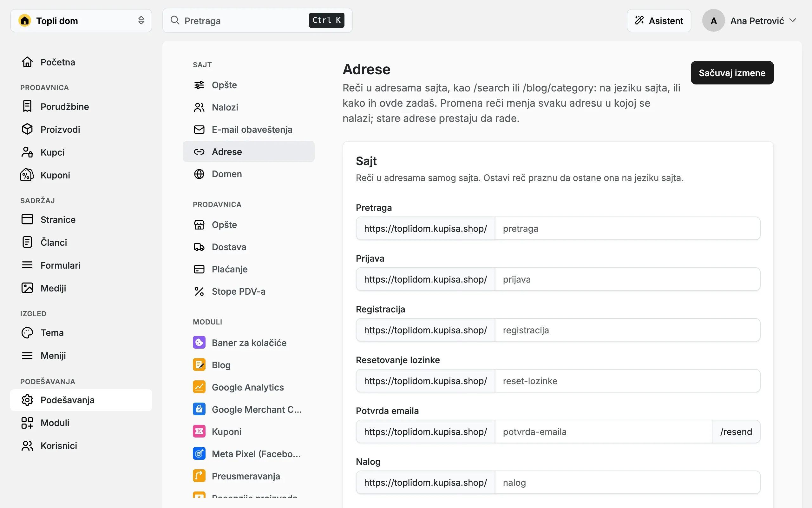Open Članci article icon
This screenshot has height=508, width=812.
tap(27, 242)
